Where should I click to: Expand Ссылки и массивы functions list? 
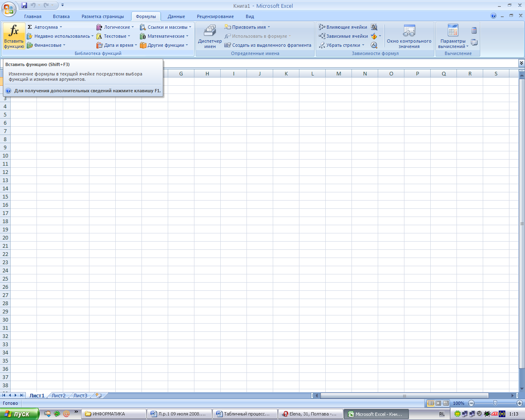165,27
